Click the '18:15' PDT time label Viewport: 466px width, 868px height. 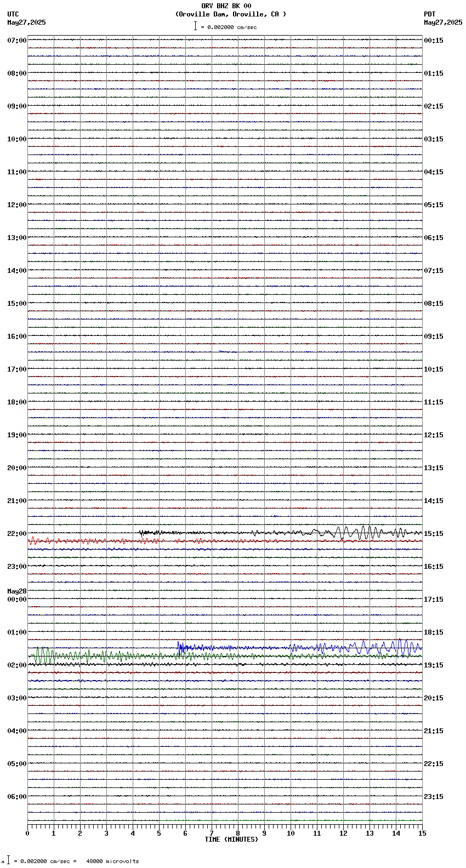click(x=434, y=632)
